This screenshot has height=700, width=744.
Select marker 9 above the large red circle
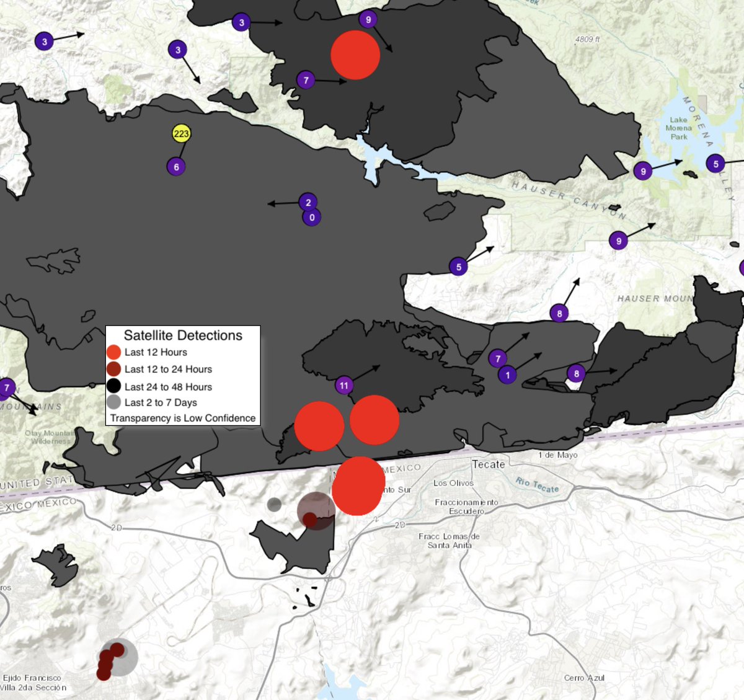(x=368, y=19)
